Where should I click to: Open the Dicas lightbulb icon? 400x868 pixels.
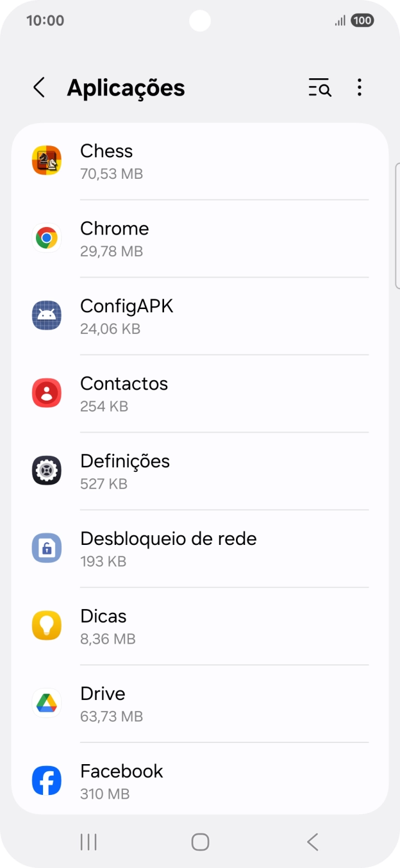46,626
